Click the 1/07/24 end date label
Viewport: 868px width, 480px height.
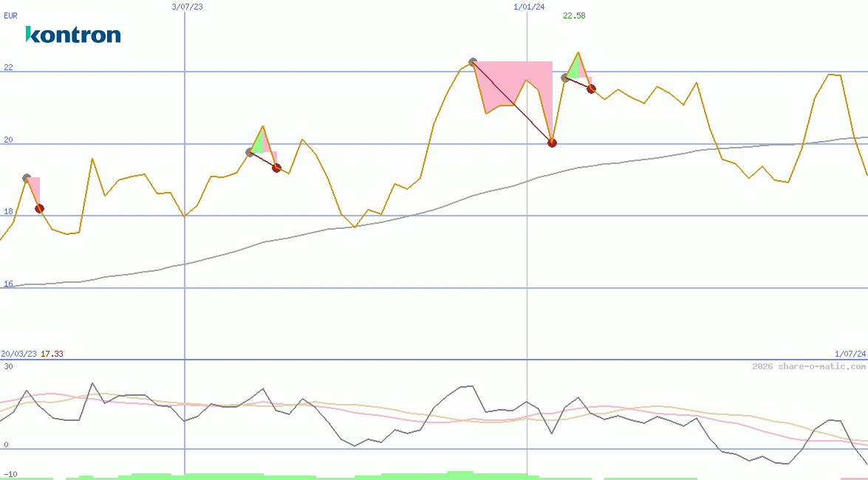pyautogui.click(x=850, y=354)
